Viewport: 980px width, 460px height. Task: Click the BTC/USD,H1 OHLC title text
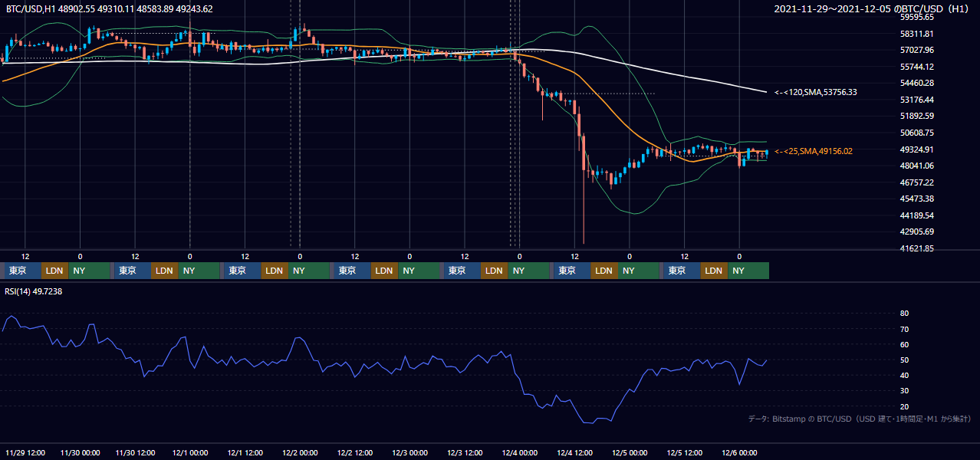[110, 8]
